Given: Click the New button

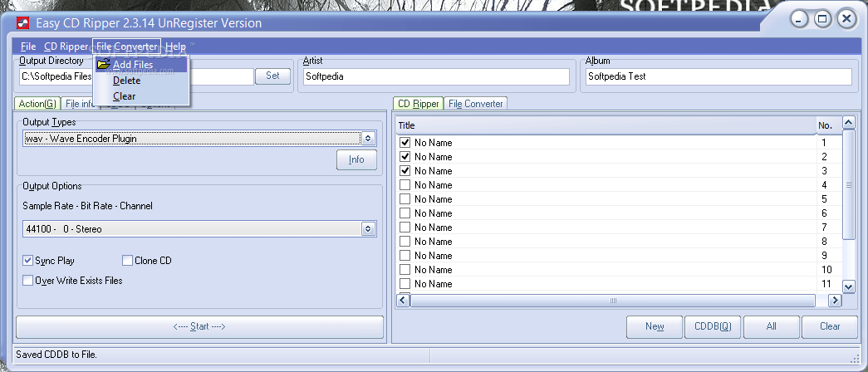Looking at the screenshot, I should (x=655, y=326).
